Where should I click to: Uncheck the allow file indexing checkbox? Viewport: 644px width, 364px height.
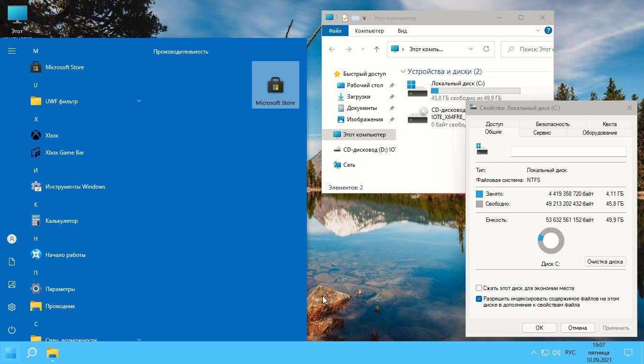click(x=479, y=299)
